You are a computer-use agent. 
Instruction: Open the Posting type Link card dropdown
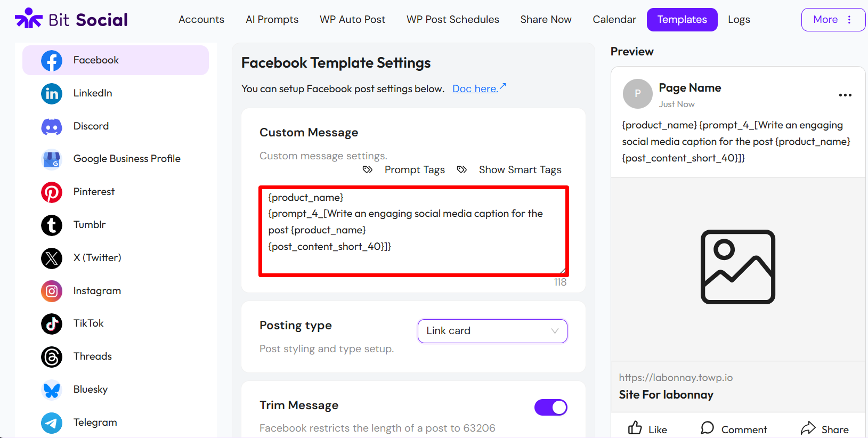(x=492, y=331)
